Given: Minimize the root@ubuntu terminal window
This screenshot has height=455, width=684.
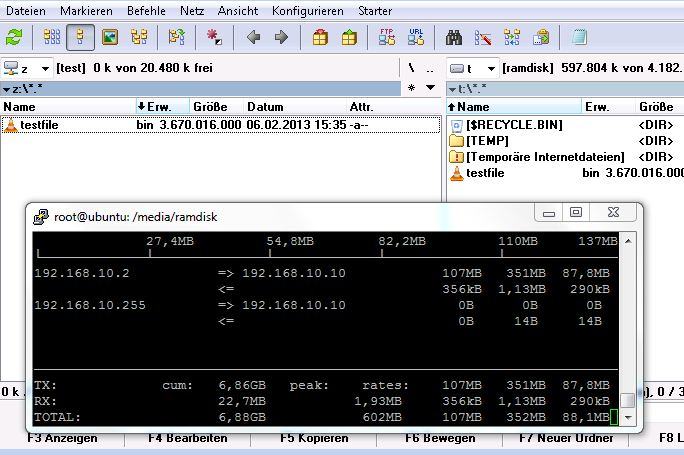Looking at the screenshot, I should click(549, 213).
